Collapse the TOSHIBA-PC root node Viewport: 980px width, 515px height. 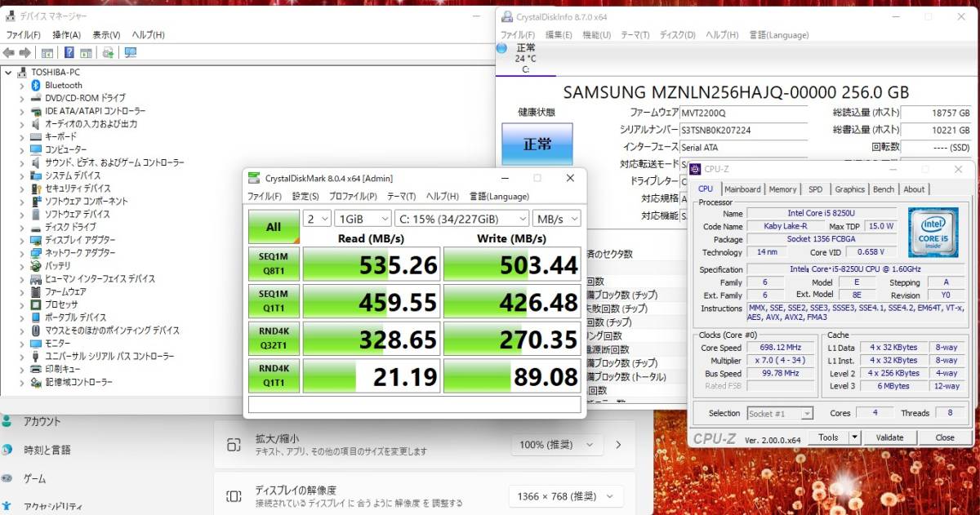coord(8,72)
